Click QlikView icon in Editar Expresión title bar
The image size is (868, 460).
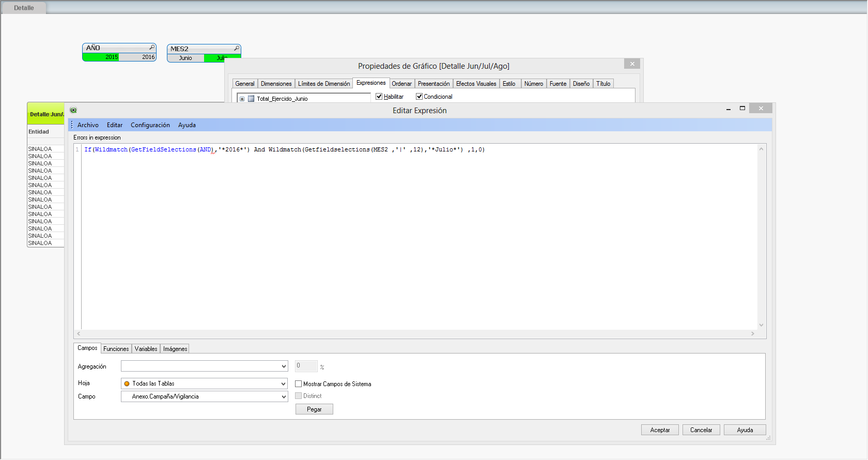pos(73,110)
